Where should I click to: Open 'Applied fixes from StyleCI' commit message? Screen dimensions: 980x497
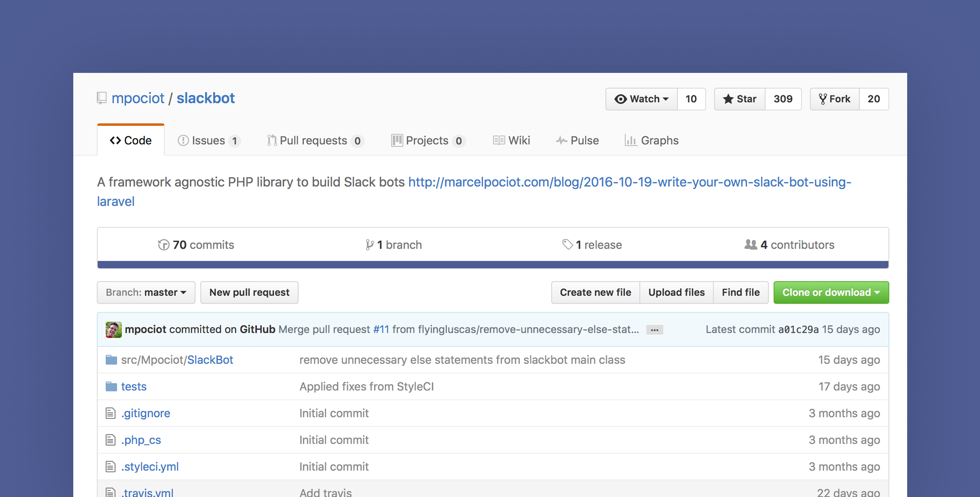click(x=367, y=387)
